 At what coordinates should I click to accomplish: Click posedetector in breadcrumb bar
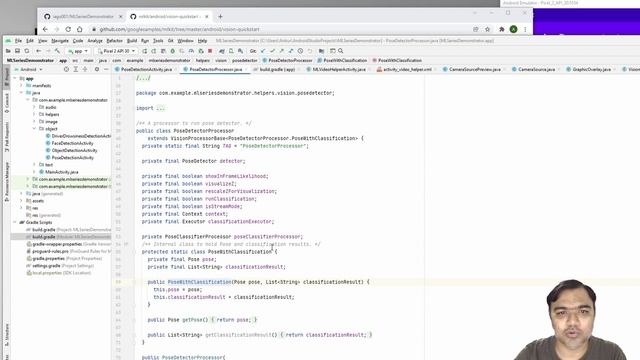tap(245, 60)
